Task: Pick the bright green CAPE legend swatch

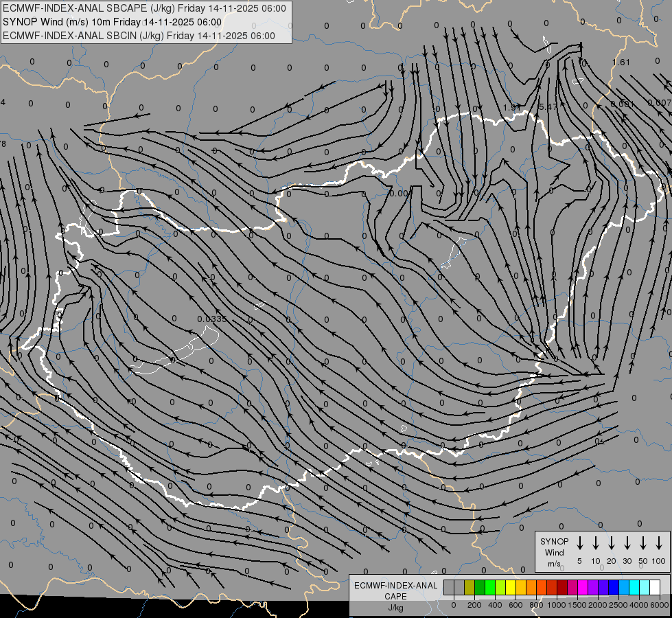Action: 490,587
